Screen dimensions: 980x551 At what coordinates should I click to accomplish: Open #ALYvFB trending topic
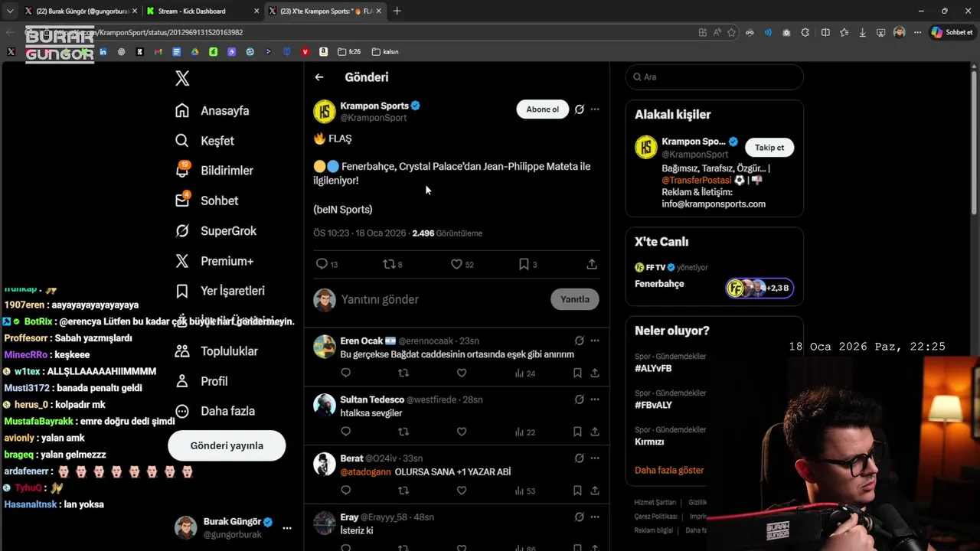[653, 368]
